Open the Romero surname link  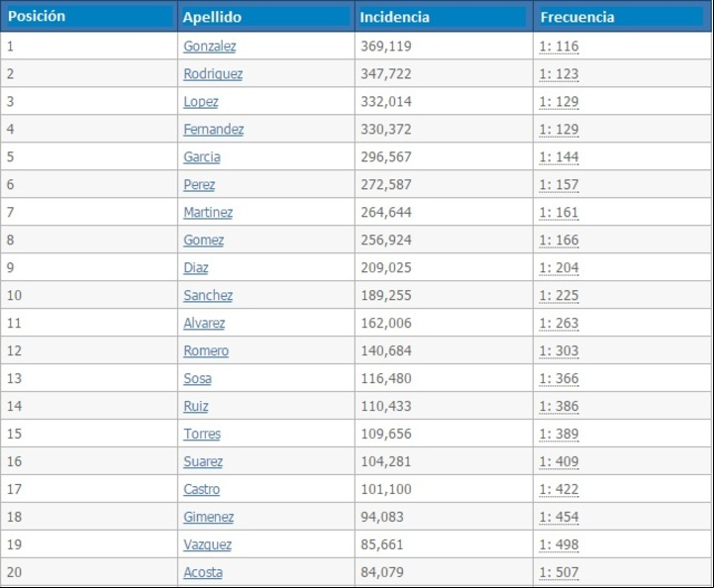click(206, 350)
